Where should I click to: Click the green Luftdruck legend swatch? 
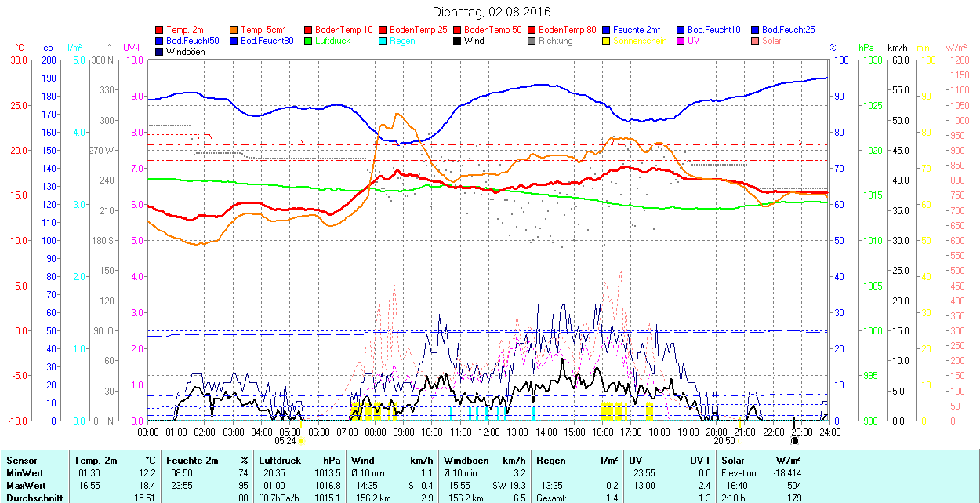pos(309,41)
